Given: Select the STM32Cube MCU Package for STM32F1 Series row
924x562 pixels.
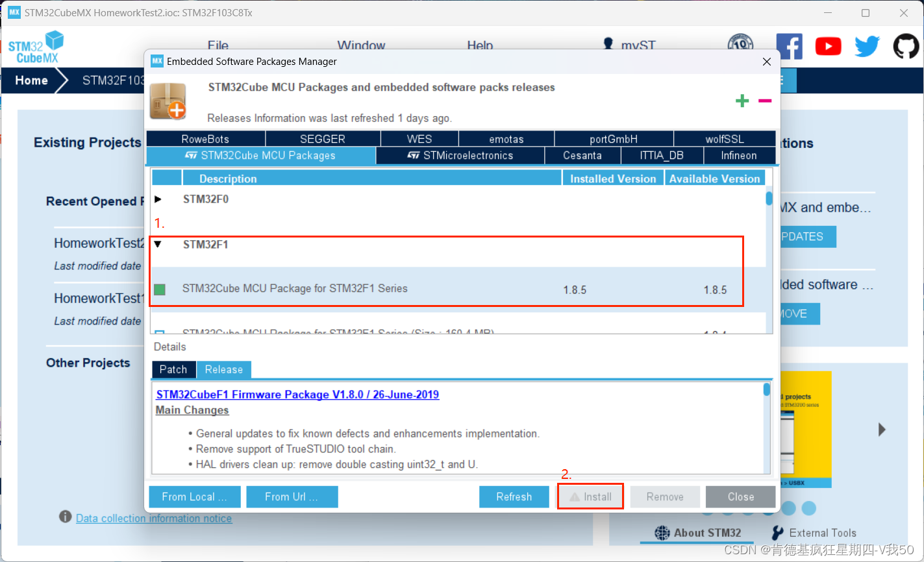Looking at the screenshot, I should click(x=458, y=289).
